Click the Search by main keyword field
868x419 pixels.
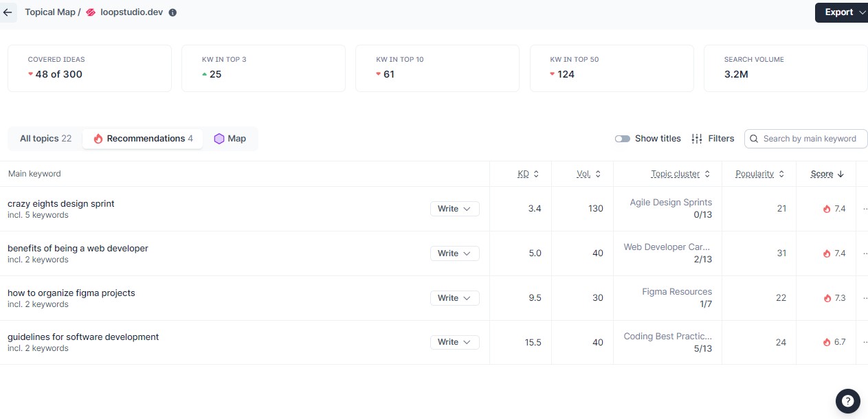809,139
